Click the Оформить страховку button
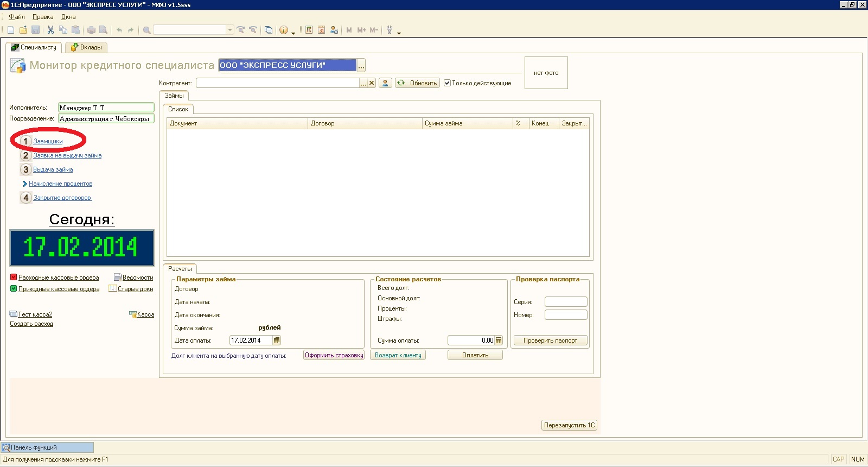 click(x=334, y=355)
